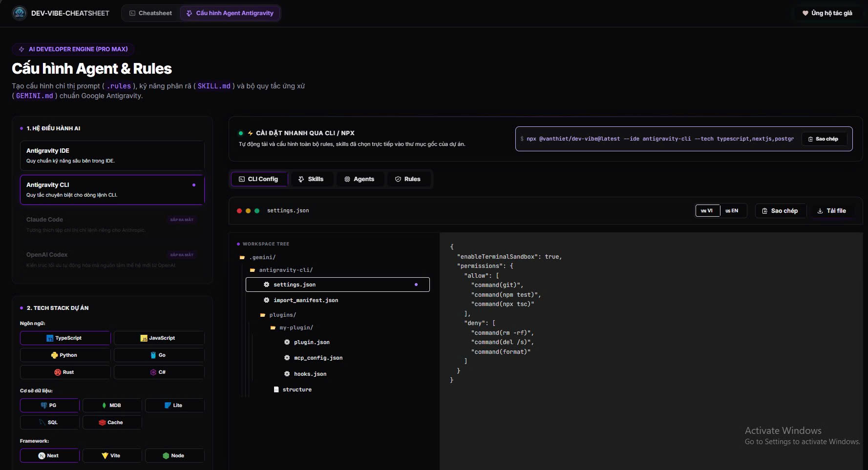Switch to the CLI Config tab
868x470 pixels.
pos(259,179)
